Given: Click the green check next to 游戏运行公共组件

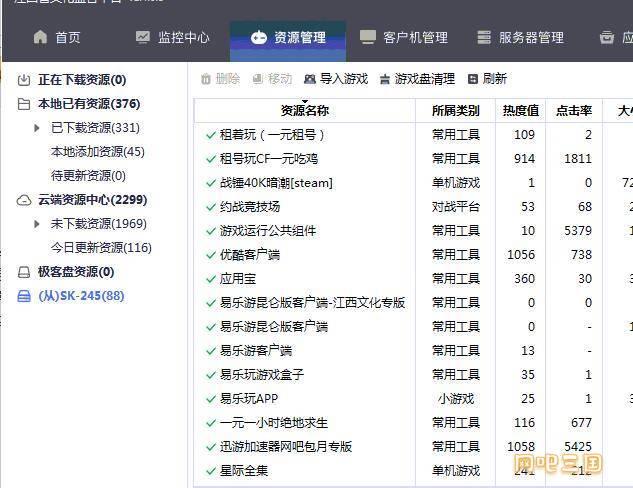Looking at the screenshot, I should [x=211, y=231].
